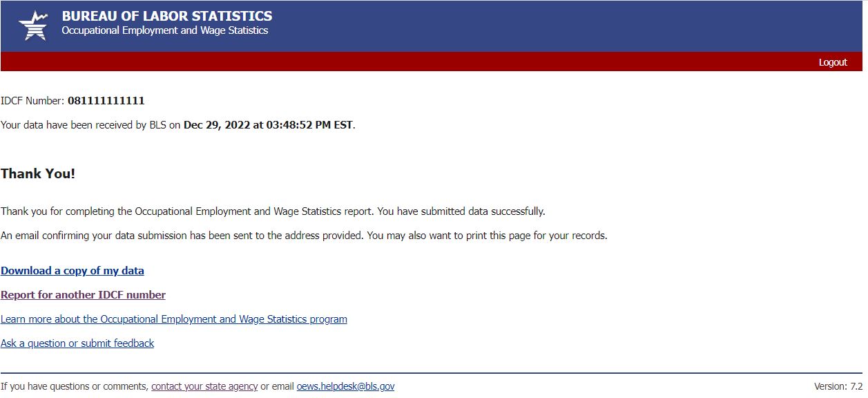This screenshot has height=398, width=868.
Task: Click the Occupational Employment and Wage Statistics subtitle
Action: click(164, 30)
